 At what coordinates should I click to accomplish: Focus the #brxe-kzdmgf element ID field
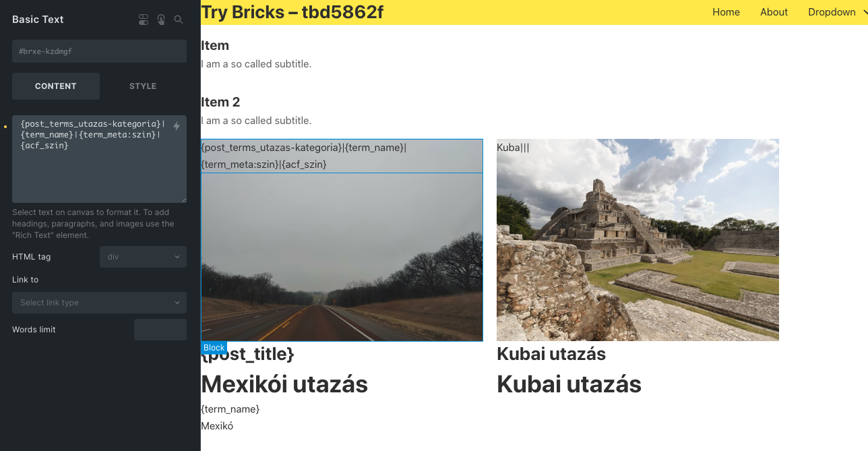(99, 51)
